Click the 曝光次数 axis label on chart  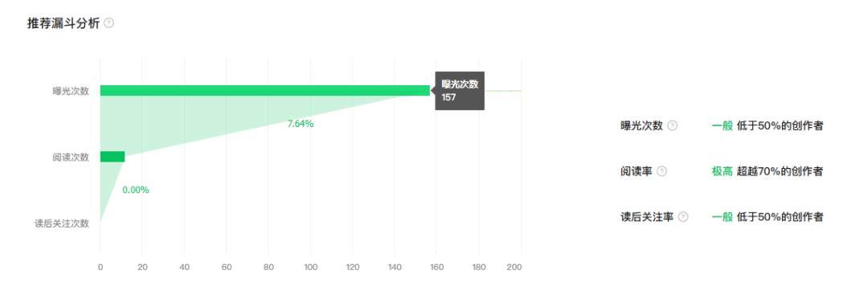tap(71, 91)
